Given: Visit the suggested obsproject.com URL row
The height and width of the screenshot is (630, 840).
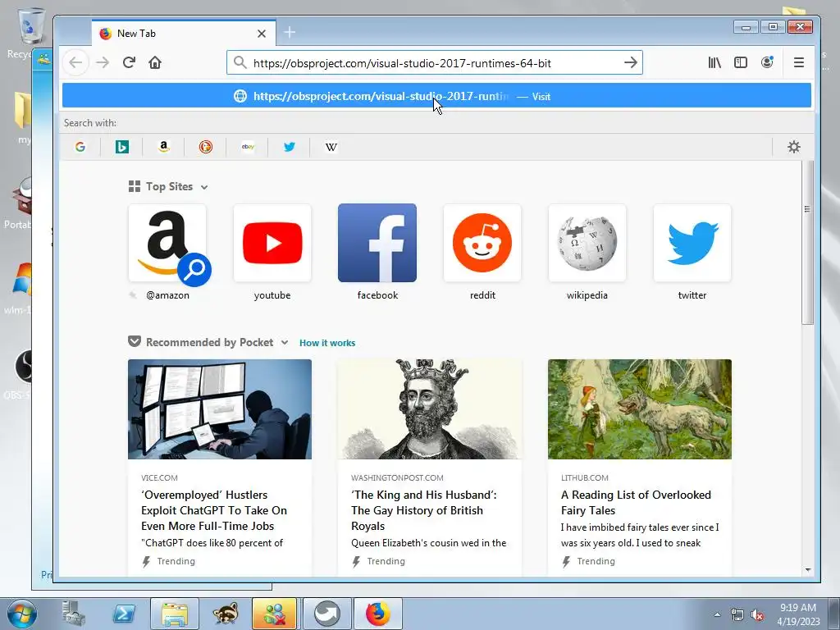Looking at the screenshot, I should click(436, 97).
